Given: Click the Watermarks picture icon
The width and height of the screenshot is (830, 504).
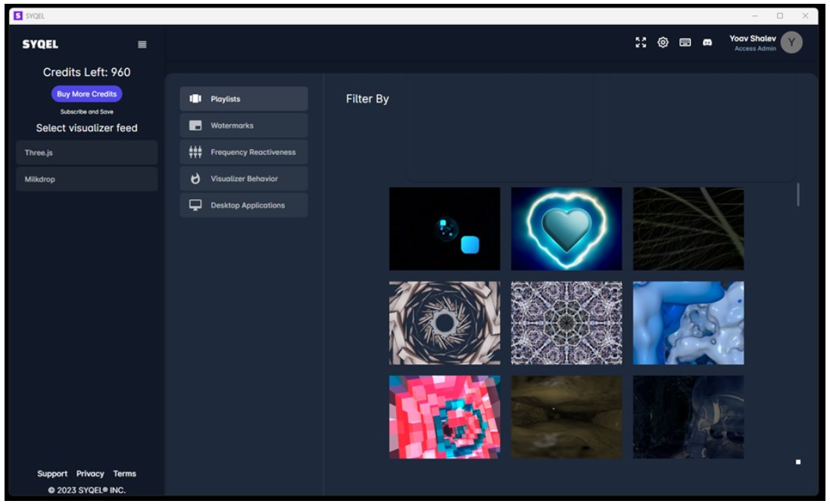Looking at the screenshot, I should (195, 126).
